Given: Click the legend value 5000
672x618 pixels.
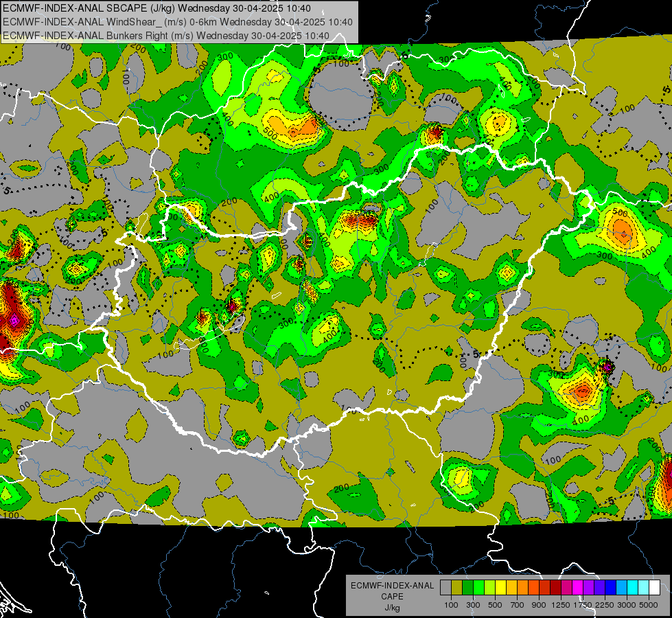Looking at the screenshot, I should [x=649, y=605].
